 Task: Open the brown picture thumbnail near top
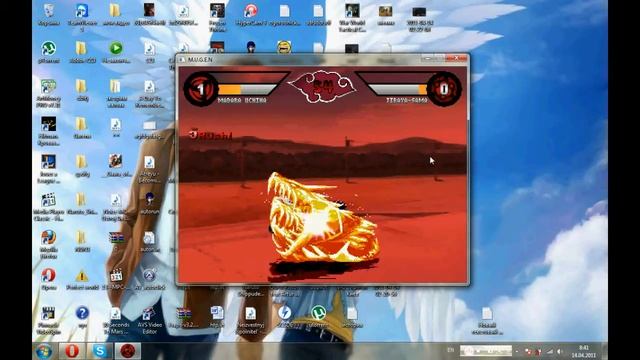[x=385, y=11]
